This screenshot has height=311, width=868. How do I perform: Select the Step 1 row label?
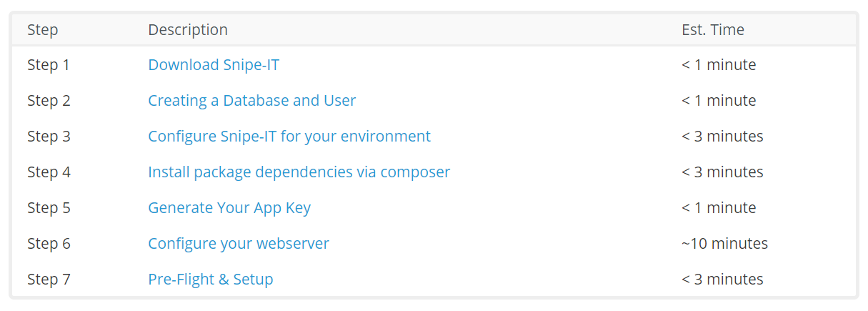tap(48, 65)
